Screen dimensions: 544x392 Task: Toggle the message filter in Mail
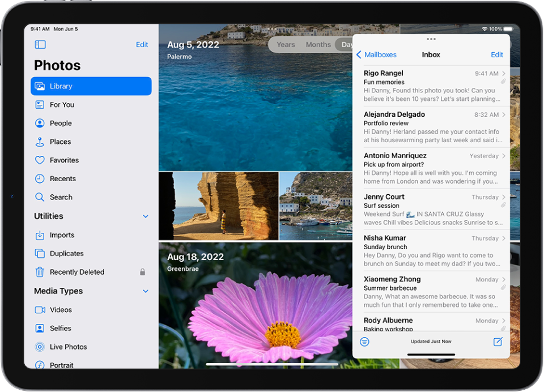coord(364,342)
